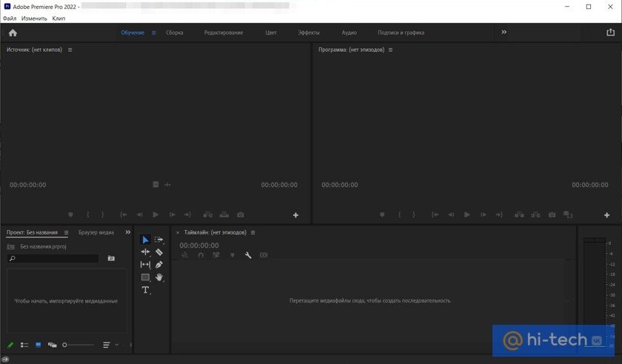Switch project panel to List view

click(24, 345)
